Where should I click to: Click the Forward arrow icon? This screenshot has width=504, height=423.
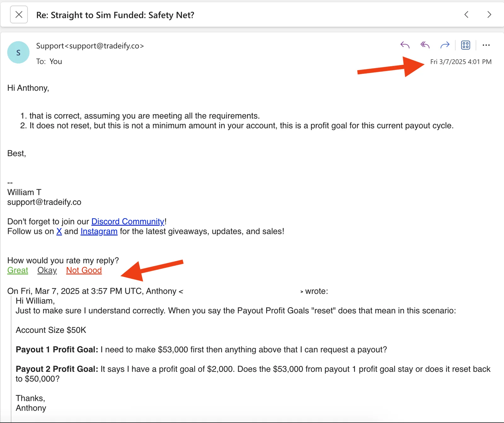[x=445, y=45]
